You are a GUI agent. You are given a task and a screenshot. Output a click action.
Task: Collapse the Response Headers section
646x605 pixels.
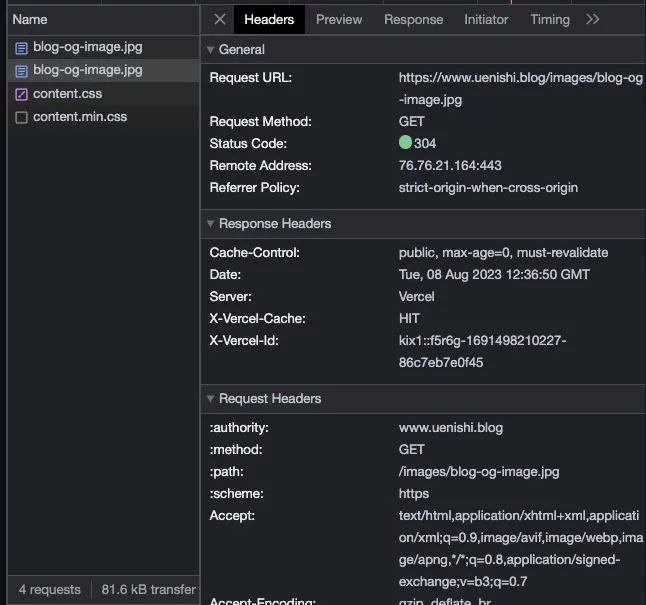pyautogui.click(x=210, y=224)
